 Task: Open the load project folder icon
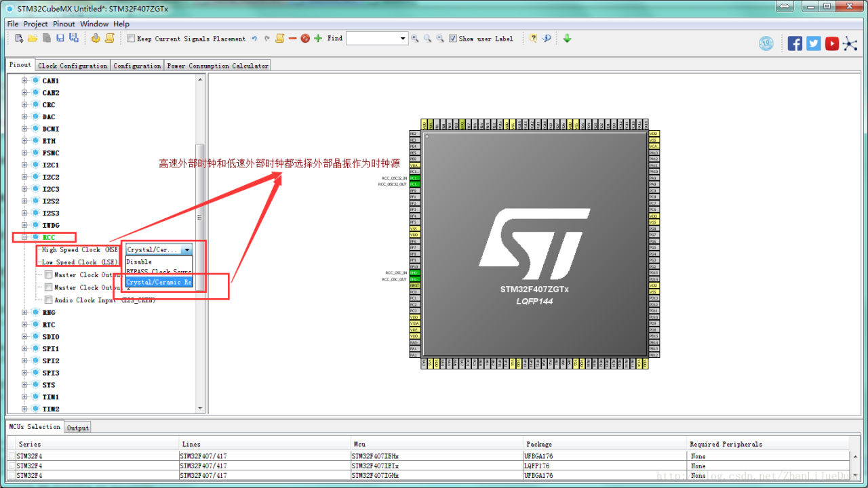point(32,39)
